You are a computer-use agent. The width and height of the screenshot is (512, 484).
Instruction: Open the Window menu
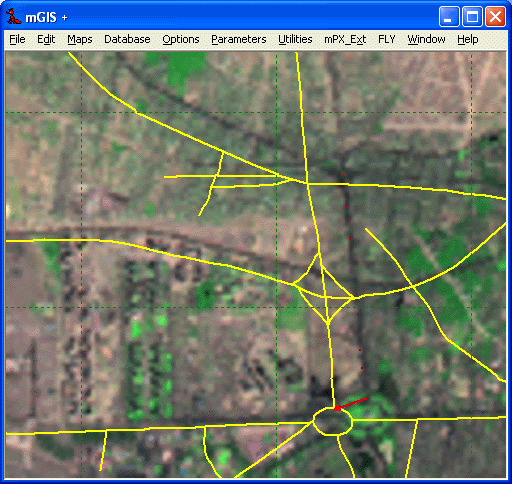426,39
